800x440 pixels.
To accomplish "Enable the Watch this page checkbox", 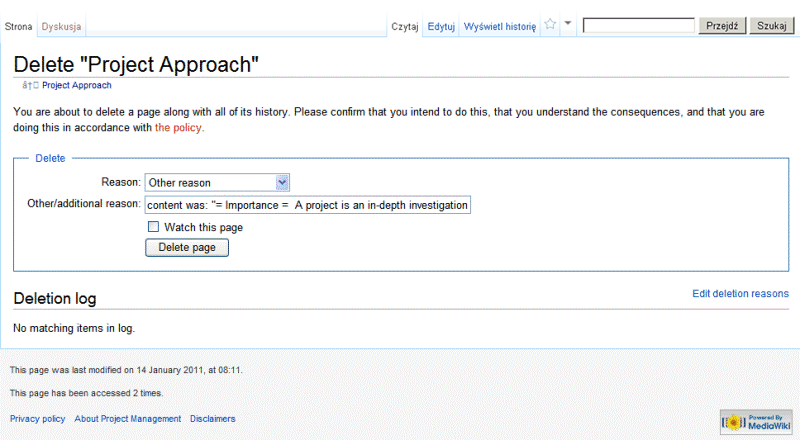I will [154, 227].
